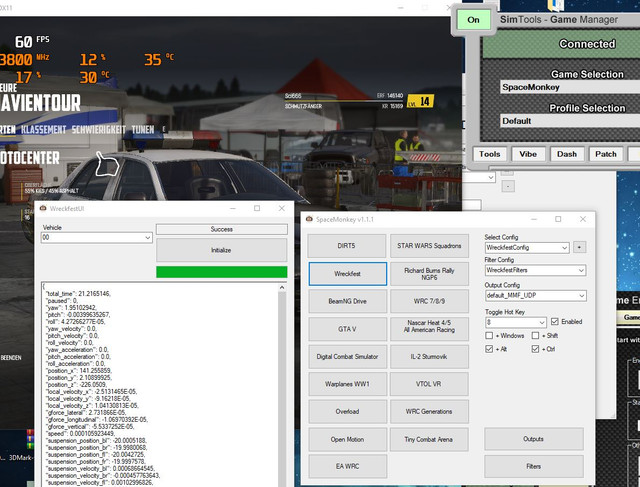Click the telemetry output scrollbar up arrow
This screenshot has width=640, height=487.
pyautogui.click(x=282, y=288)
